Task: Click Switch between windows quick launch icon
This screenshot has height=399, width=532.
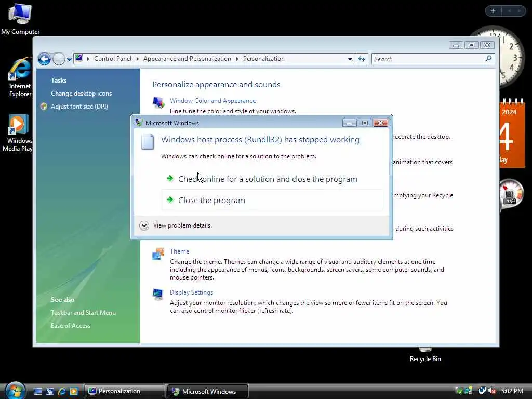Action: 50,391
